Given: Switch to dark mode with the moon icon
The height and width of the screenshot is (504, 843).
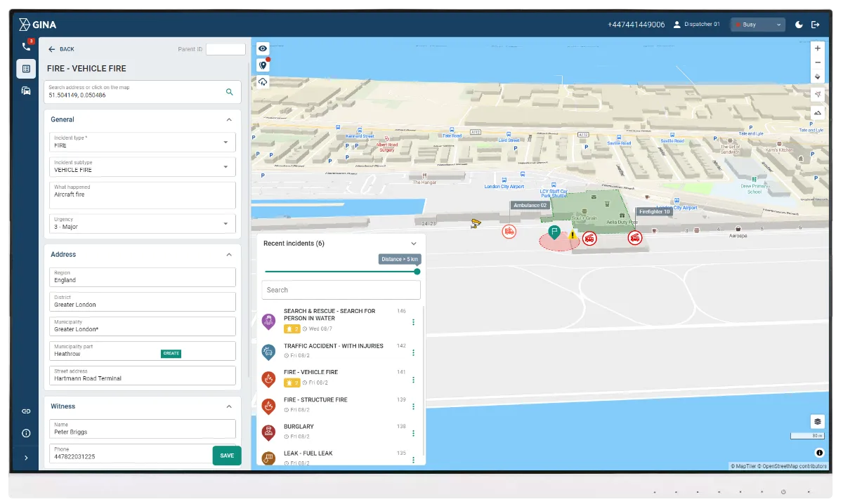Looking at the screenshot, I should (799, 24).
